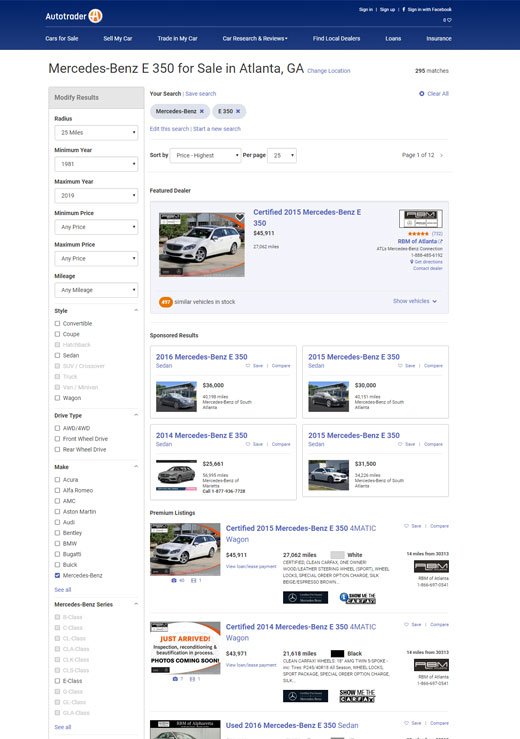Image resolution: width=520 pixels, height=739 pixels.
Task: Save the Certified 2015 E 350 4MATIC Wagon
Action: coord(413,526)
